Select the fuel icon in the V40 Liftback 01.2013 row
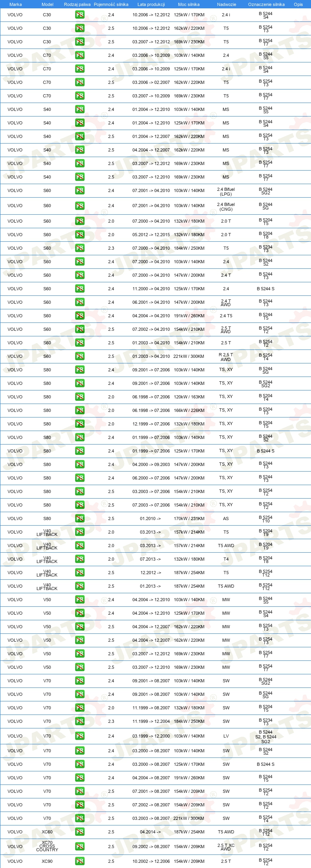This screenshot has width=311, height=868. (80, 586)
